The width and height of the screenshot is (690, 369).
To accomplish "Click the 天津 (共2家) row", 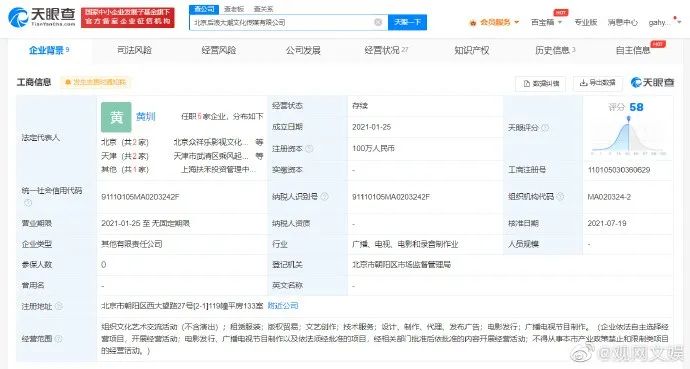I will coord(125,156).
